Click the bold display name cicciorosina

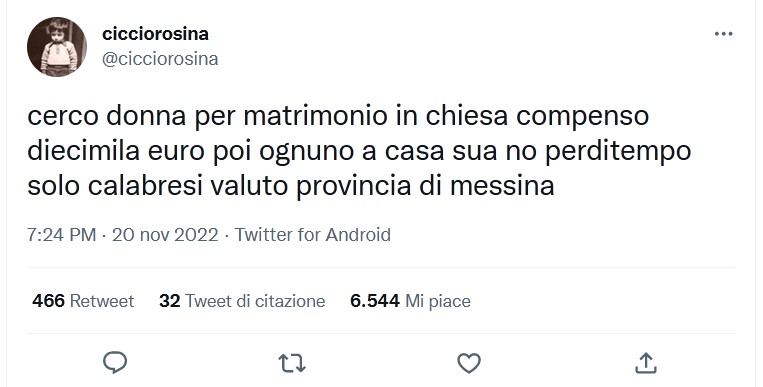pyautogui.click(x=155, y=34)
